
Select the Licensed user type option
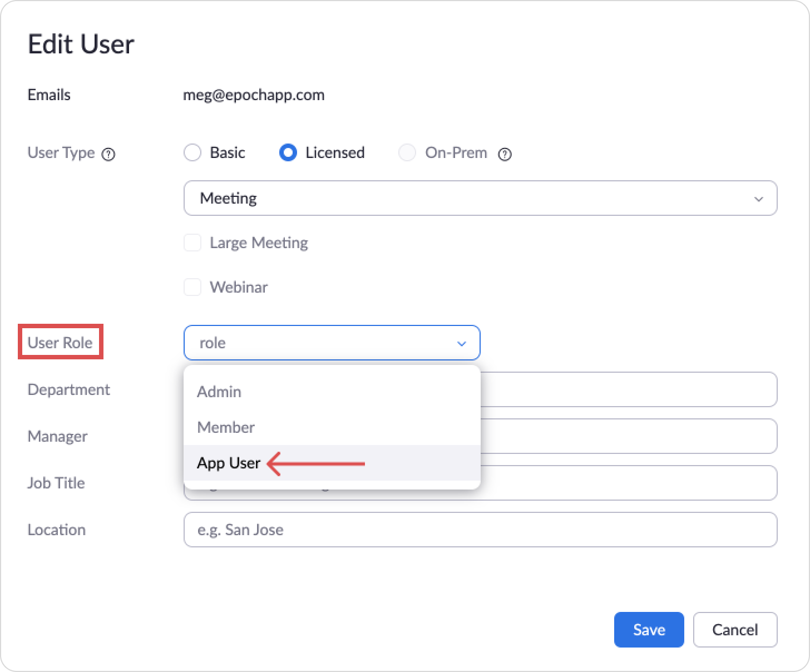coord(288,152)
